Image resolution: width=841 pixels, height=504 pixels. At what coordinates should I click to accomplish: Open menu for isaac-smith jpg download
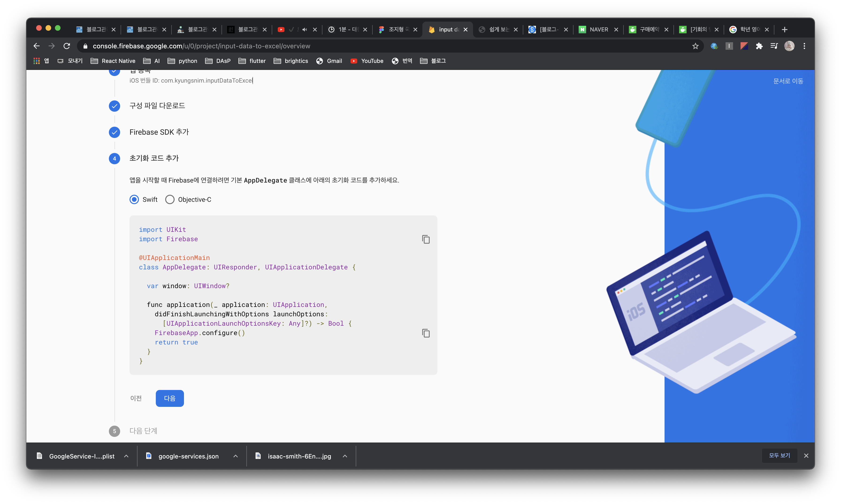pyautogui.click(x=345, y=456)
